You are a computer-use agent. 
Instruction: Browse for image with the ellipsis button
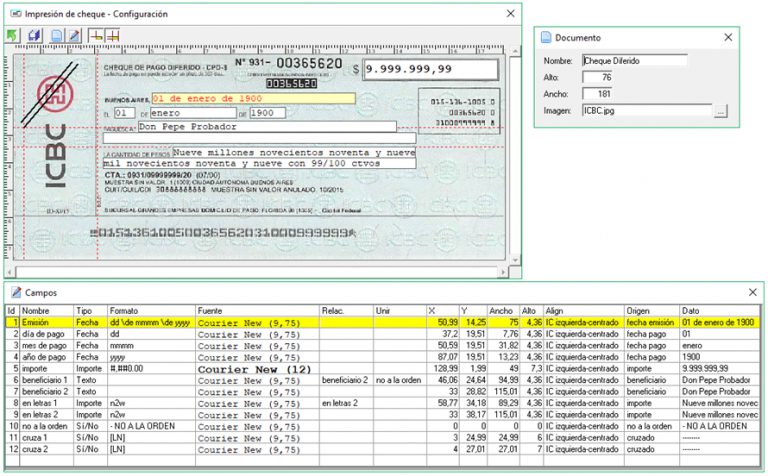tap(720, 112)
